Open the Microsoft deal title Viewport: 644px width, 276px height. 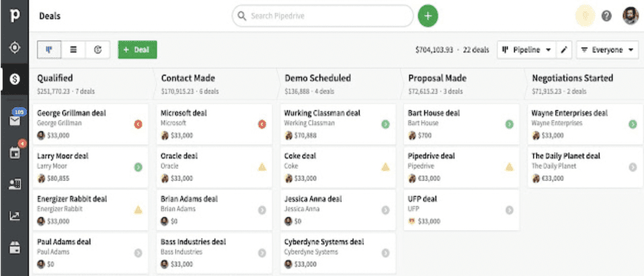click(184, 113)
